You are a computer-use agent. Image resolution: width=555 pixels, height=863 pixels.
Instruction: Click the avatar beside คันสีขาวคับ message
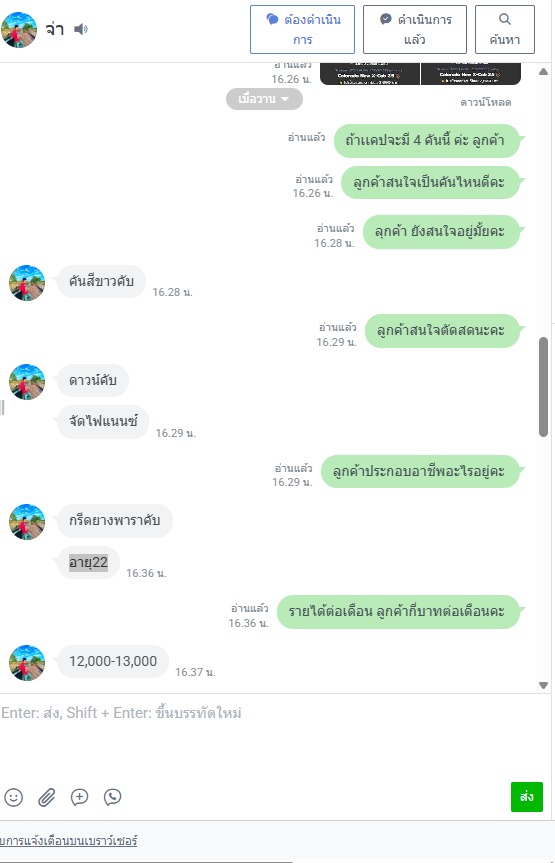pos(27,283)
